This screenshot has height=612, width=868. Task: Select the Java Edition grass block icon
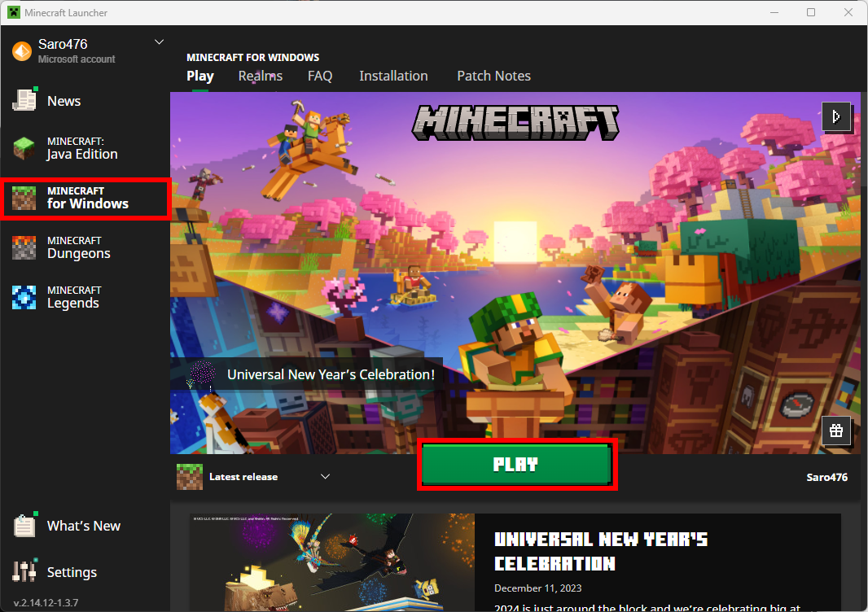tap(24, 148)
